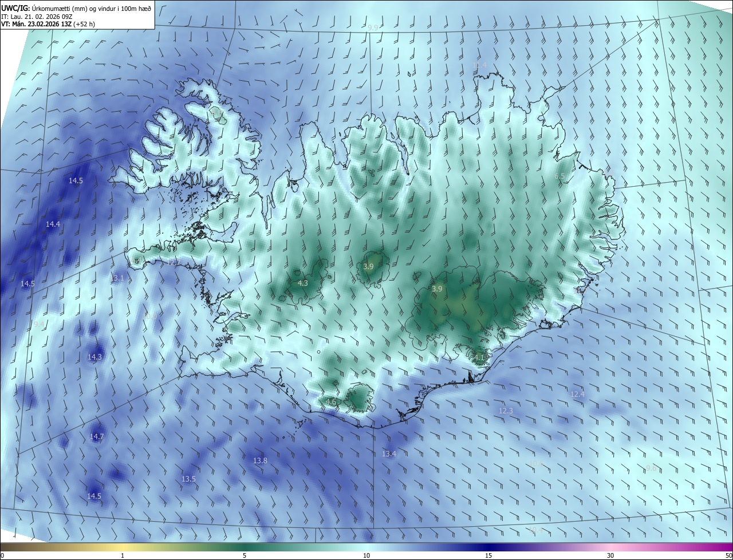Click the '11.4' value on the map
Screen dimensions: 733x560
click(480, 65)
